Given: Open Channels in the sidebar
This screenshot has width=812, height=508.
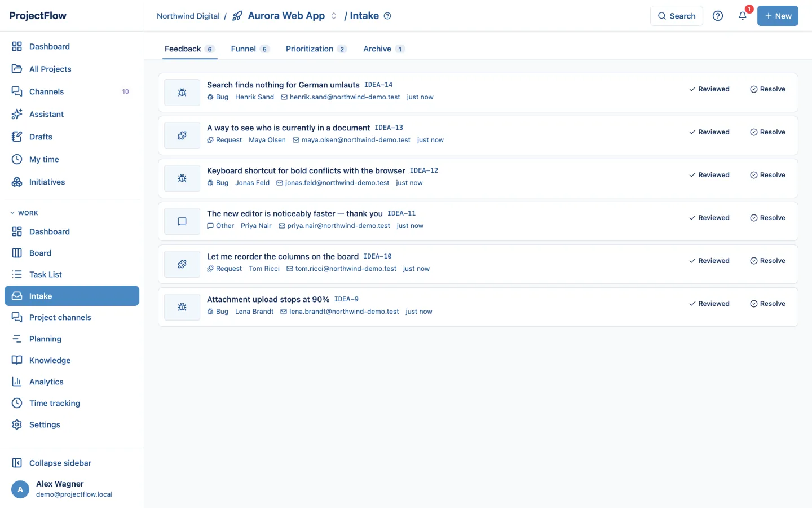Looking at the screenshot, I should coord(72,91).
